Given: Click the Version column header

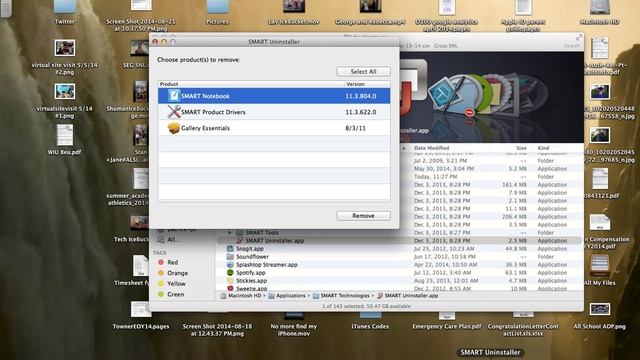Looking at the screenshot, I should (355, 84).
